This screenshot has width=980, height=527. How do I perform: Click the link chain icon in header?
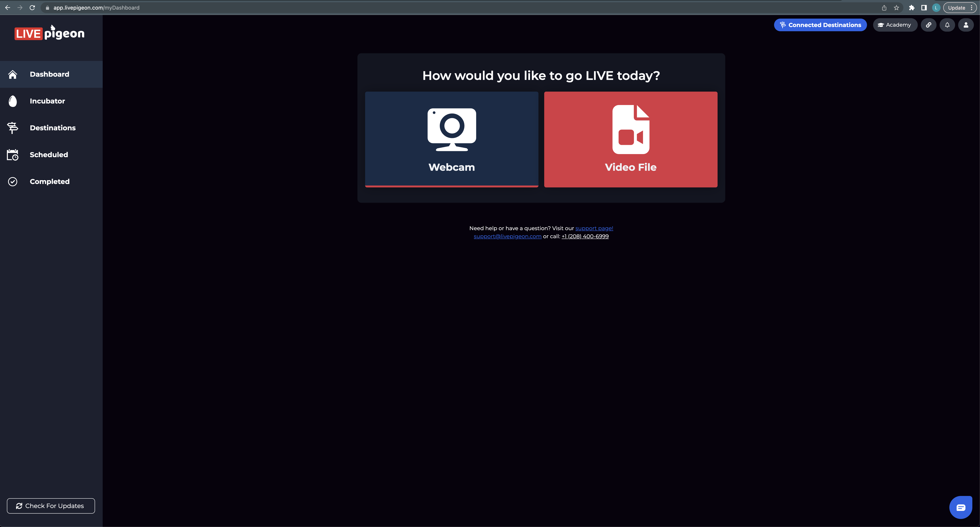929,25
